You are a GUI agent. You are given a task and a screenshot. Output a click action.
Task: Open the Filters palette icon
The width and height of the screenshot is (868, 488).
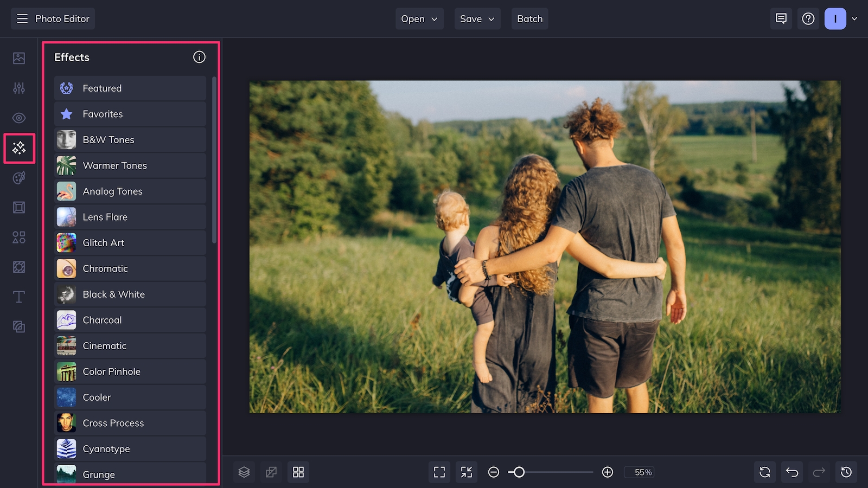click(x=18, y=177)
